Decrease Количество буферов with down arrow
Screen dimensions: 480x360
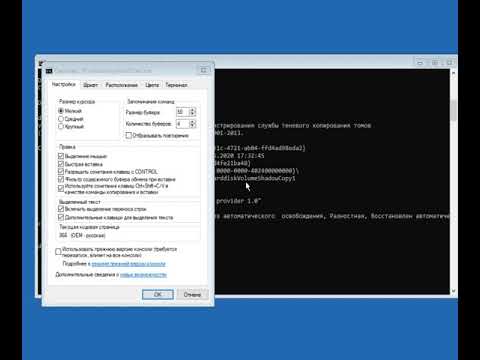tap(192, 126)
